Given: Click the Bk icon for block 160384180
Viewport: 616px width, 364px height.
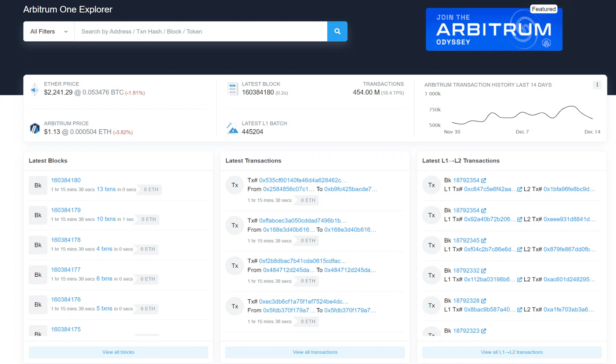Looking at the screenshot, I should (x=38, y=185).
